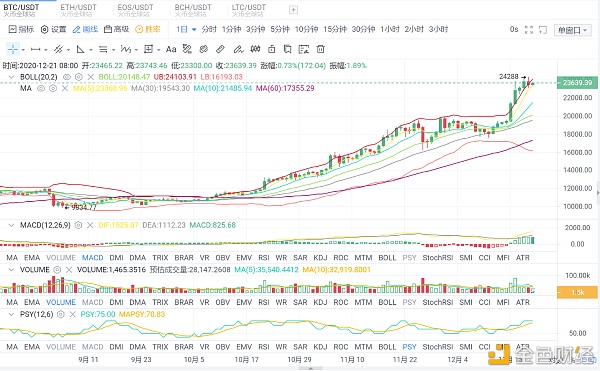Screen dimensions: 600x371
Task: Collapse the MACD(12,26,9) panel chevron
Action: tap(11, 225)
